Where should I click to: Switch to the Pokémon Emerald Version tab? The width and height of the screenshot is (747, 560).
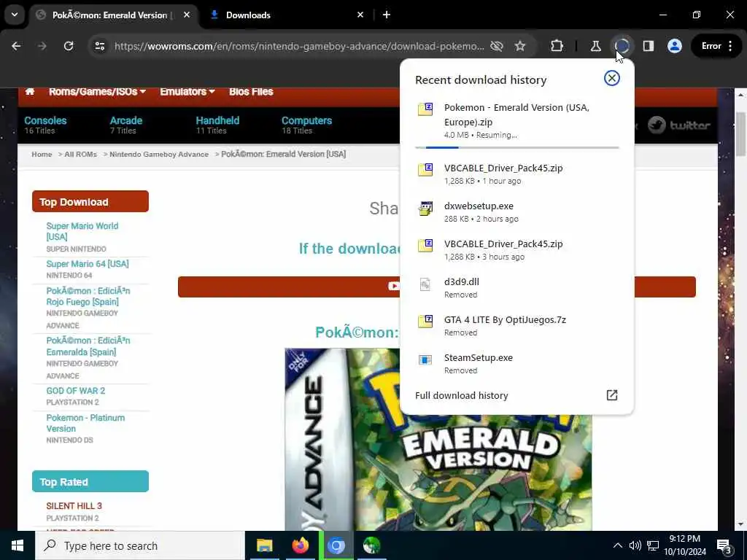113,15
